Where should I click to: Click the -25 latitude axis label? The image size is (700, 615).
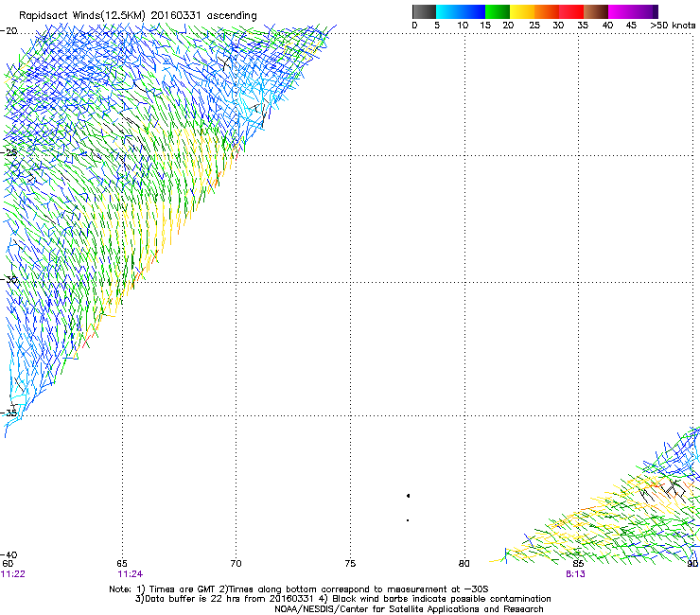pos(9,152)
